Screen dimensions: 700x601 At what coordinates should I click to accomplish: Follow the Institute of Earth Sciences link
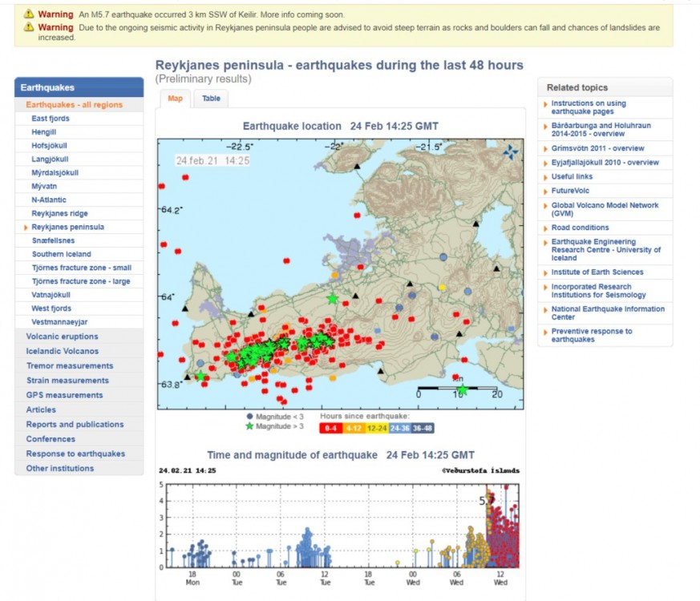pos(597,272)
